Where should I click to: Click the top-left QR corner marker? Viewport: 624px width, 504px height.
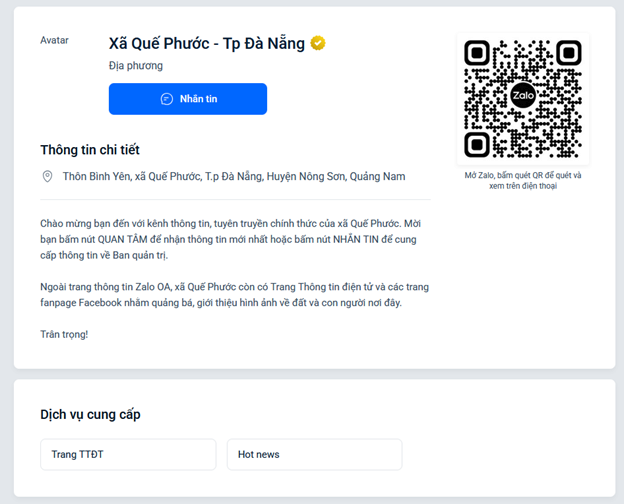click(x=478, y=52)
